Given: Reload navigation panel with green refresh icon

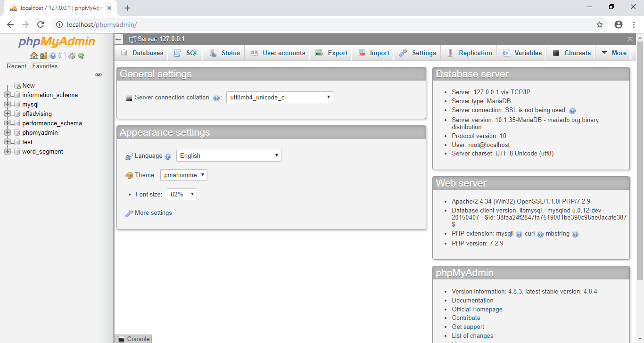Looking at the screenshot, I should 81,56.
